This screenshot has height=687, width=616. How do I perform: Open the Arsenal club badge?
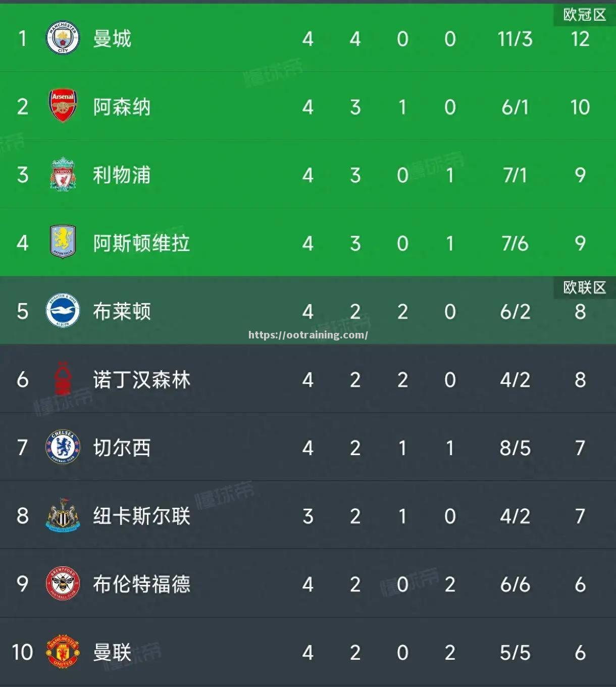click(63, 106)
